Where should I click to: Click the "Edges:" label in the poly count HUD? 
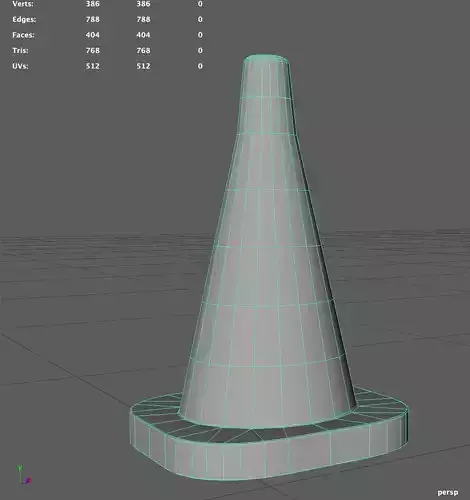[24, 19]
